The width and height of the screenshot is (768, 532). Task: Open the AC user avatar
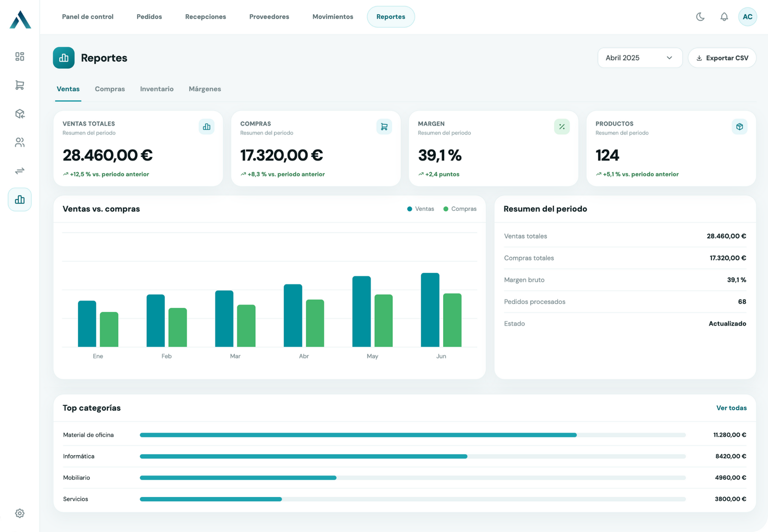pos(747,17)
